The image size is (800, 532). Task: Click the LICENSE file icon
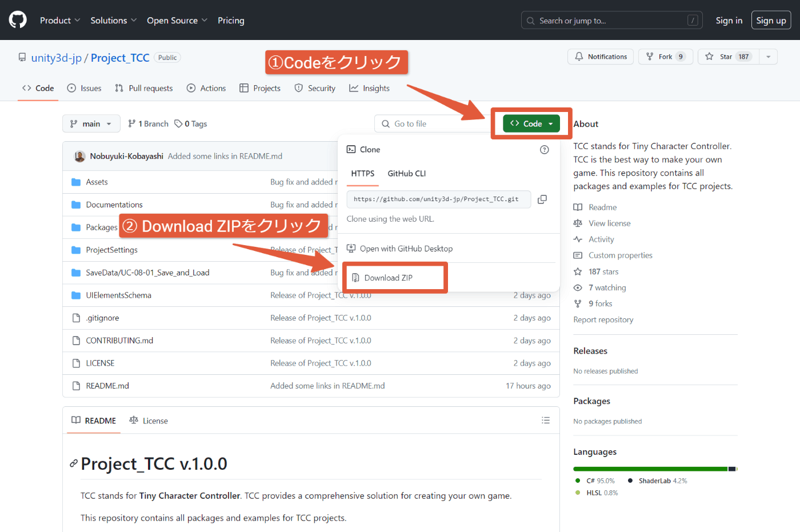click(x=76, y=363)
